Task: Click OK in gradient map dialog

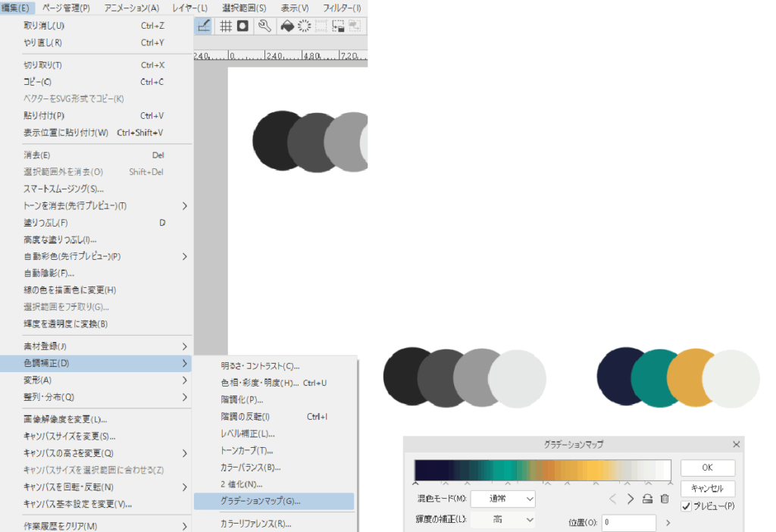Action: pos(707,468)
